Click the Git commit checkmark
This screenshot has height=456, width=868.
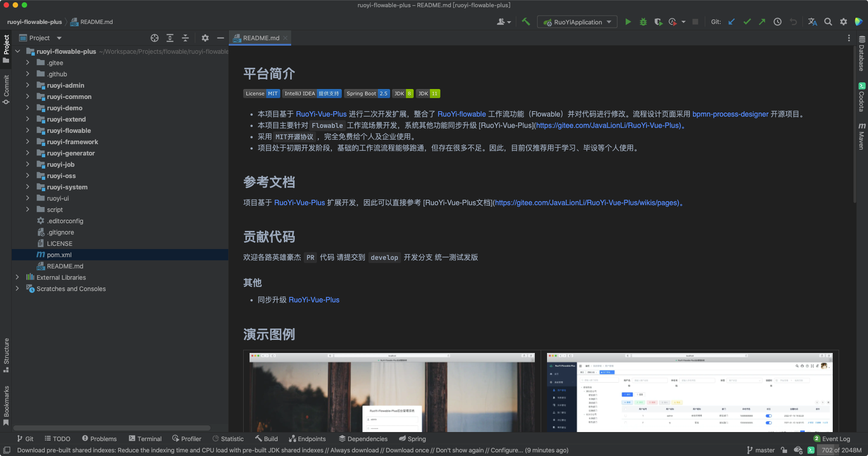tap(747, 22)
